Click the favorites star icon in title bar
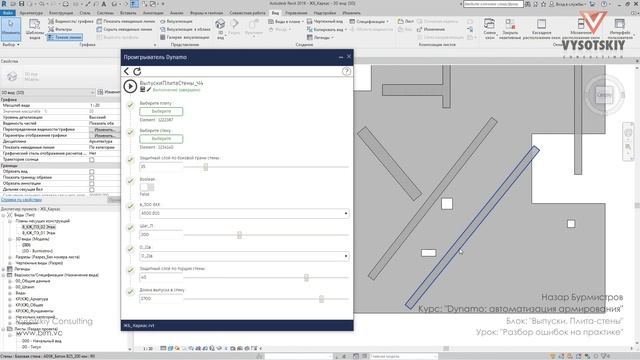Viewport: 640px width, 360px height. point(543,4)
